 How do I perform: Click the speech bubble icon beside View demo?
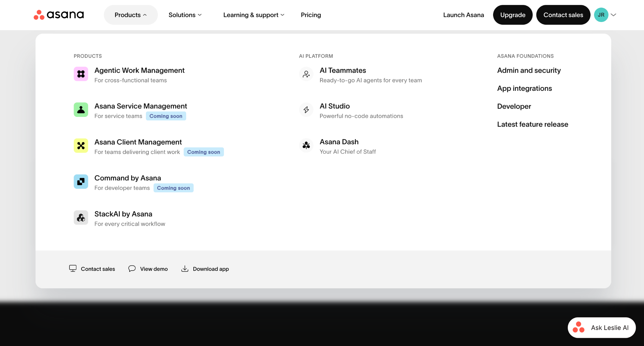pyautogui.click(x=132, y=268)
